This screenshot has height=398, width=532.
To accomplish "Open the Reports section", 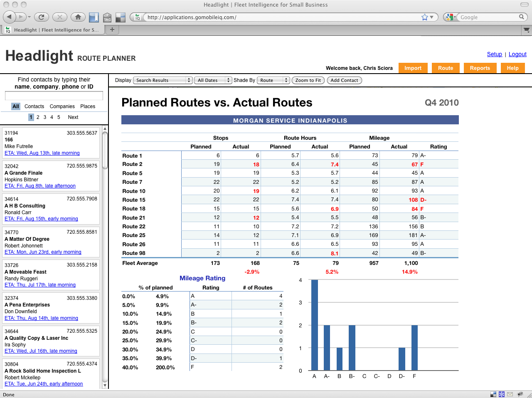I will tap(480, 68).
